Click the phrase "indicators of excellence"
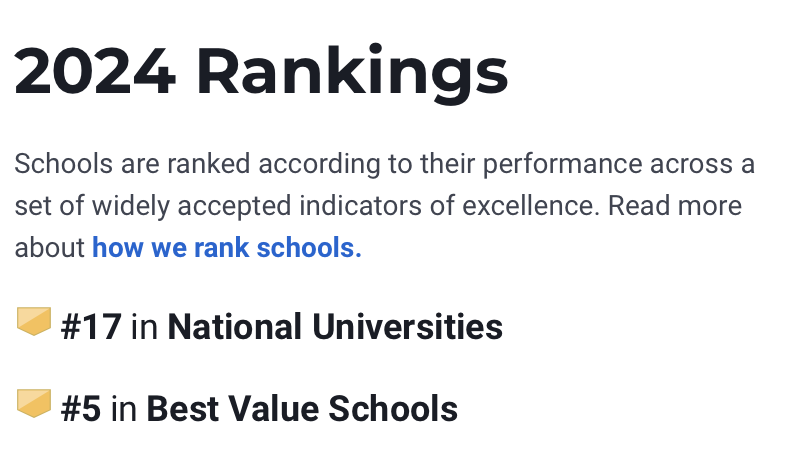This screenshot has width=788, height=458. (x=449, y=206)
